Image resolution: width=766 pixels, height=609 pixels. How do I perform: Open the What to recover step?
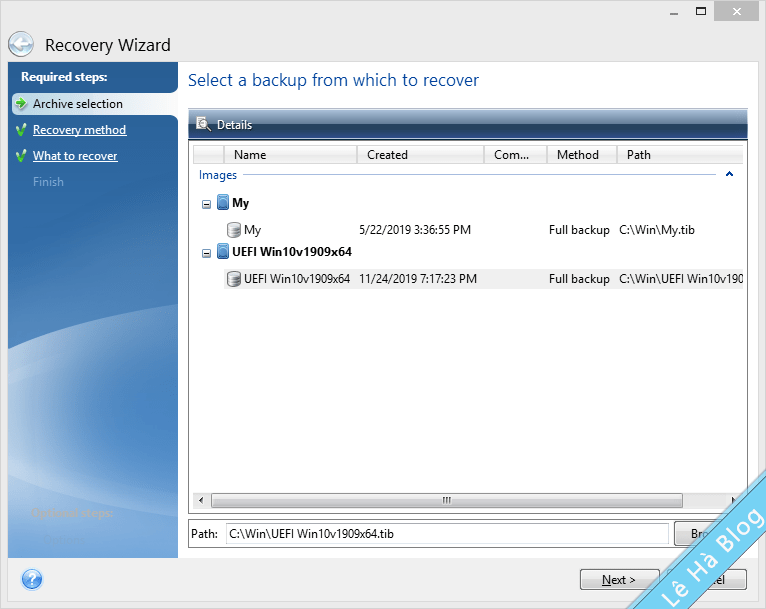75,156
